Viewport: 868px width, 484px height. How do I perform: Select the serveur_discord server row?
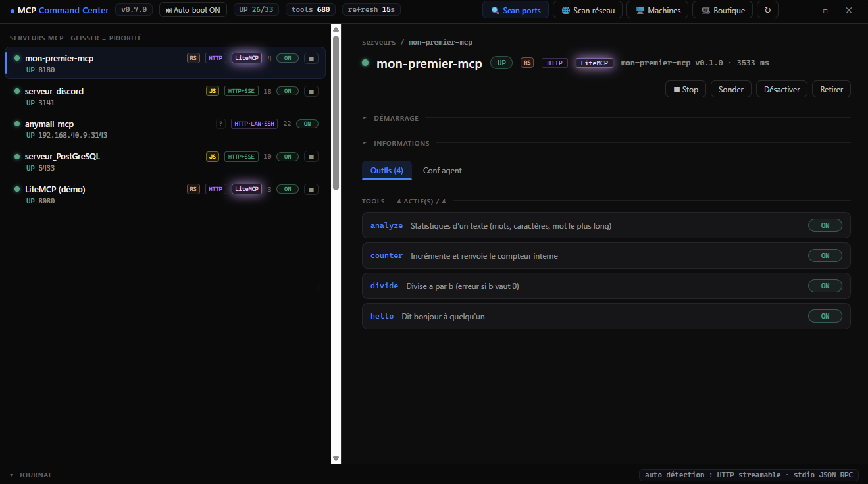point(165,96)
